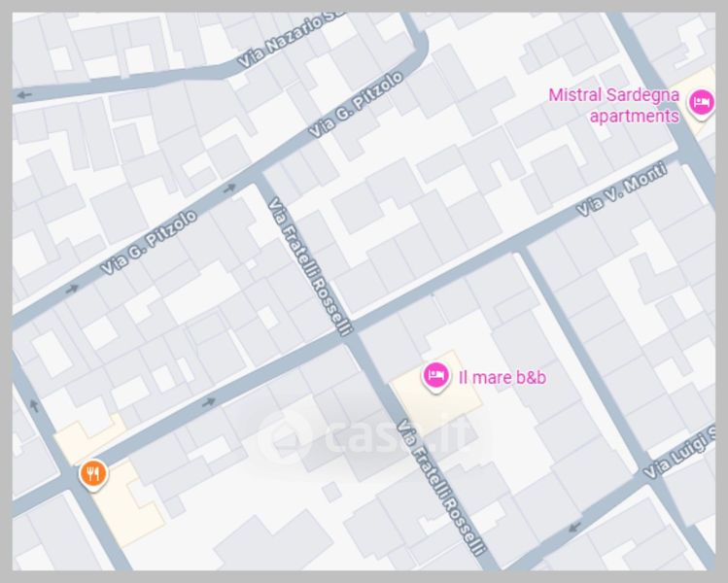Click the upper Via Fratelli Rosselli label

point(310,266)
